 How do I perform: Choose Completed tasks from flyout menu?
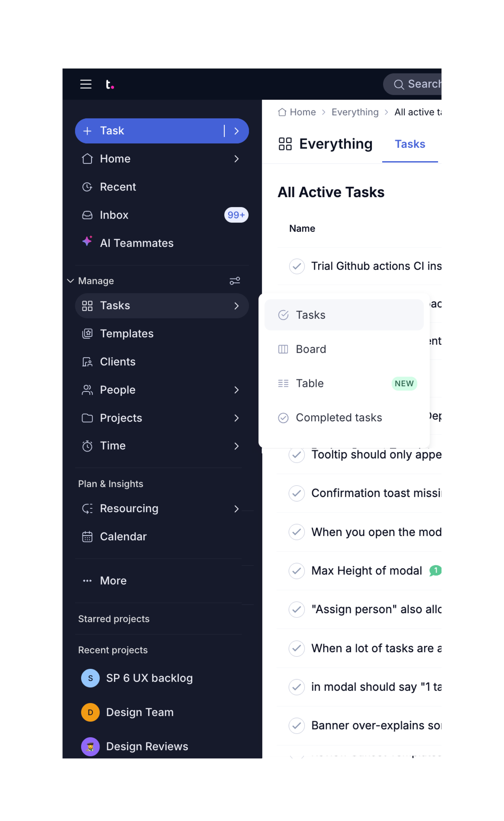pos(344,417)
